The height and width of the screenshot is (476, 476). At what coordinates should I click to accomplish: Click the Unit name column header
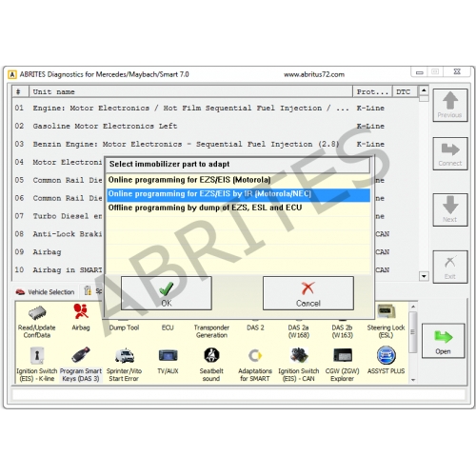(190, 91)
